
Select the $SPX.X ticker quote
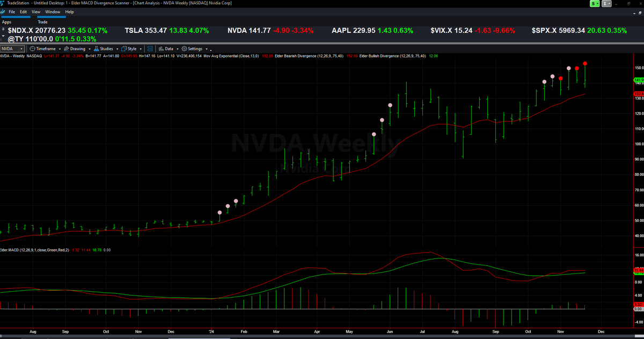pos(579,31)
